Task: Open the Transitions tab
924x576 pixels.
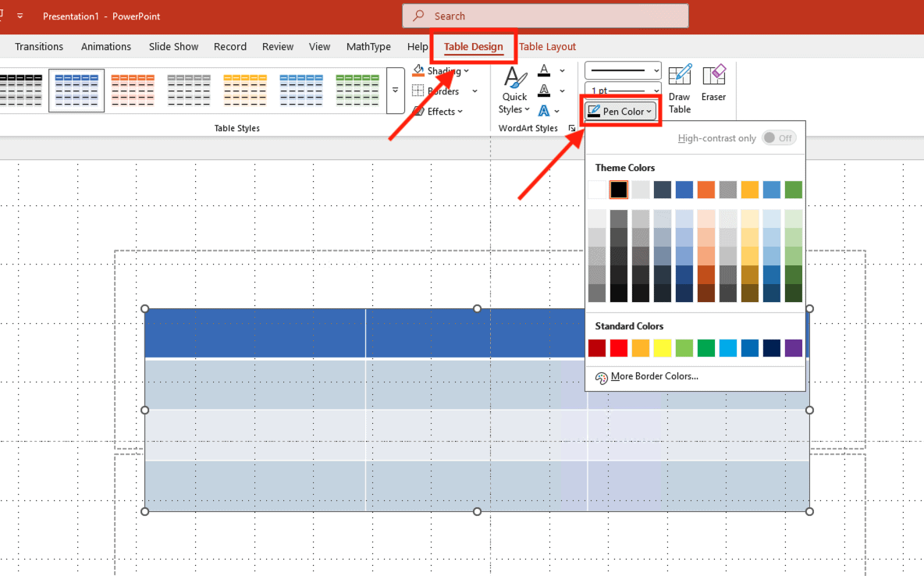Action: point(39,47)
